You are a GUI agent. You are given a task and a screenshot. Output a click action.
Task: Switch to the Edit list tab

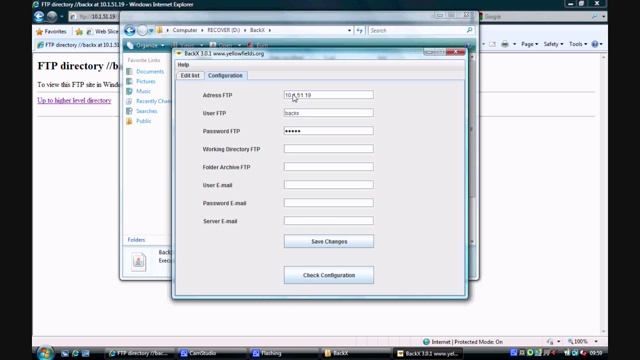pos(190,76)
